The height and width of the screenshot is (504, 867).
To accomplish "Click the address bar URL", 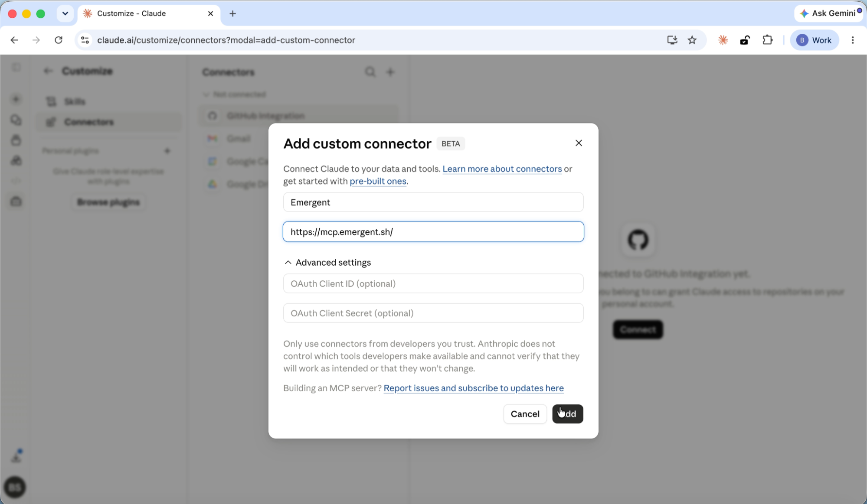I will tap(226, 40).
